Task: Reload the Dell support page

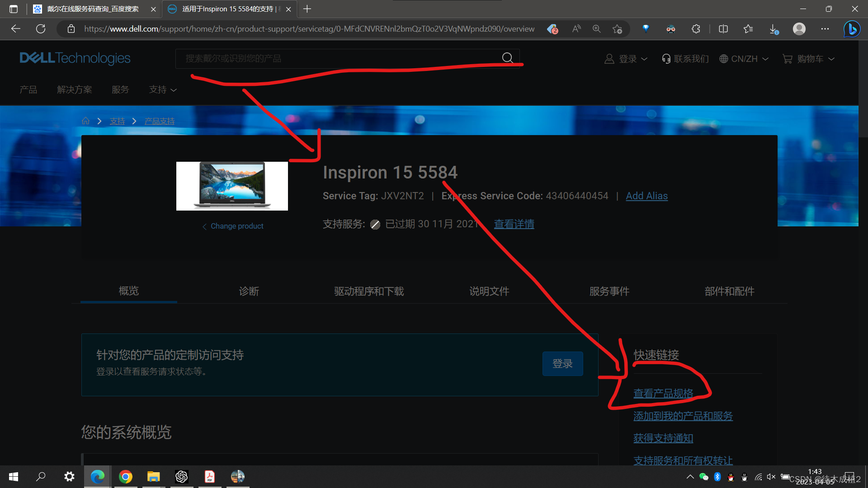Action: coord(41,29)
